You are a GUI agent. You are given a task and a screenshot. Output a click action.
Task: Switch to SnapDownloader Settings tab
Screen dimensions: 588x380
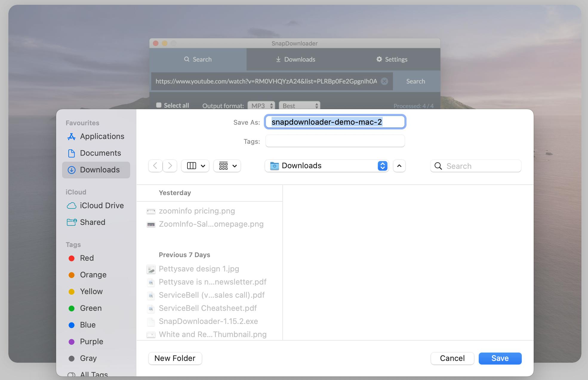click(x=392, y=59)
